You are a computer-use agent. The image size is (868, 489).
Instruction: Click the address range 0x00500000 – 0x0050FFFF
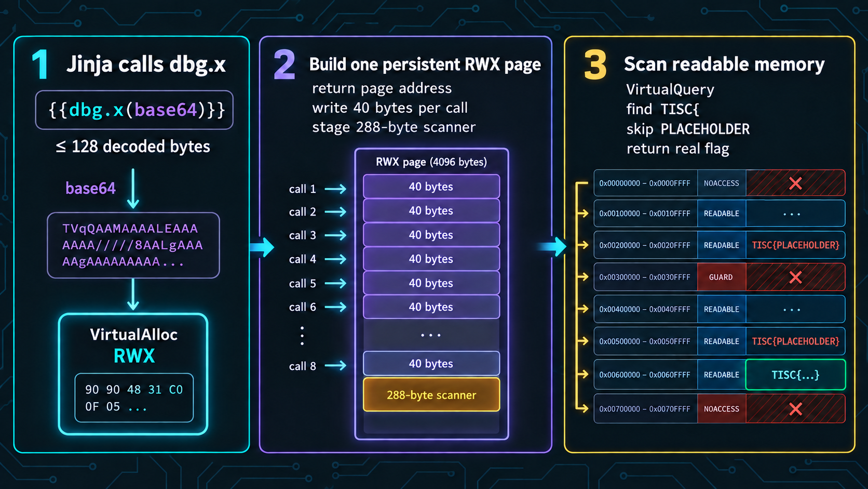(x=645, y=341)
